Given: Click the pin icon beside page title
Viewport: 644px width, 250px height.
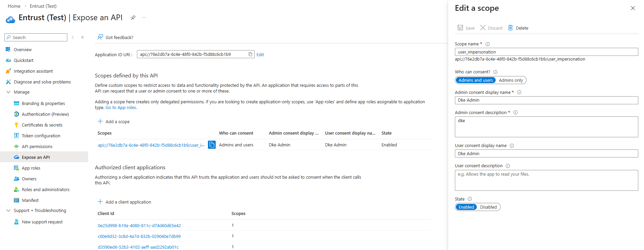Looking at the screenshot, I should (133, 17).
